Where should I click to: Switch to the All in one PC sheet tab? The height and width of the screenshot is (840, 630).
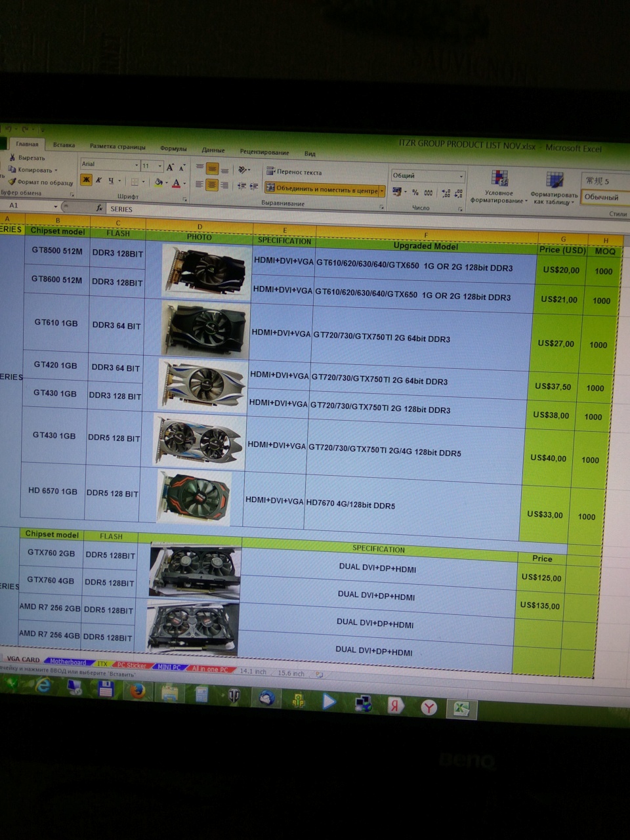(210, 669)
